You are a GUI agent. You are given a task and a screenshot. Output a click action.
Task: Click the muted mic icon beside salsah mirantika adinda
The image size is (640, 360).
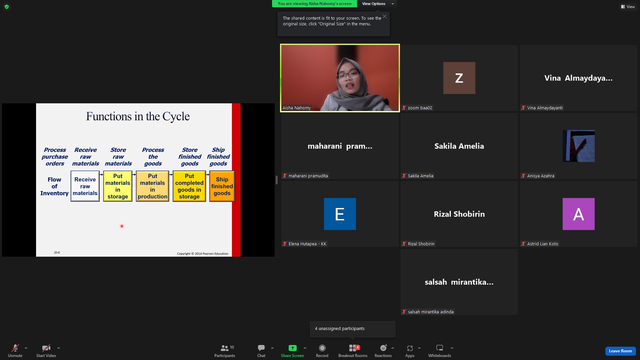click(x=404, y=312)
